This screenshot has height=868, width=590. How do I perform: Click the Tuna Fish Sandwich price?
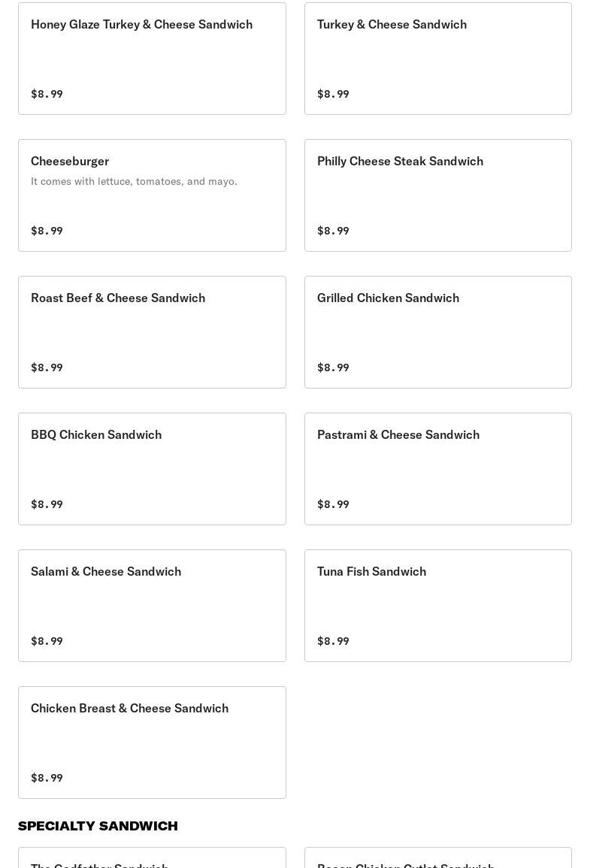[333, 641]
